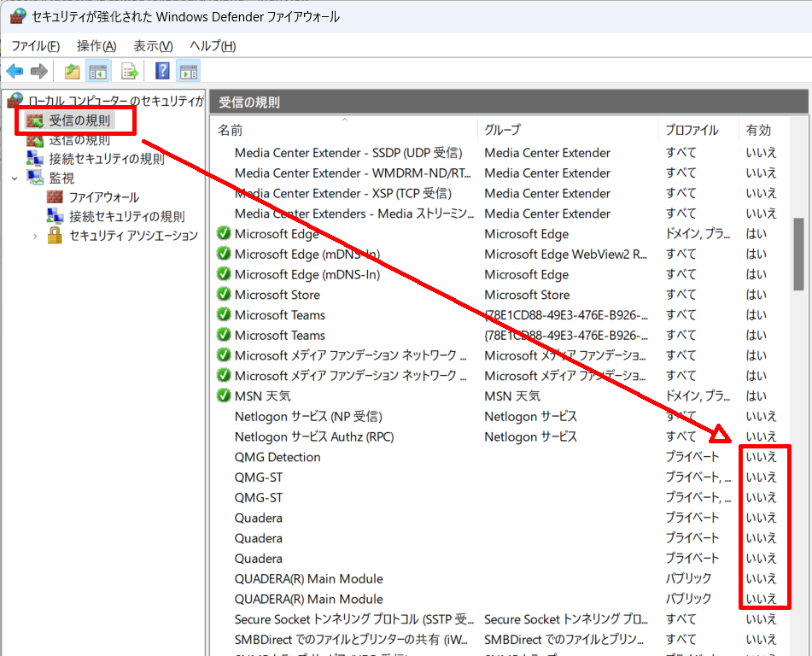
Task: Toggle the console tree pane toolbar icon
Action: click(98, 71)
